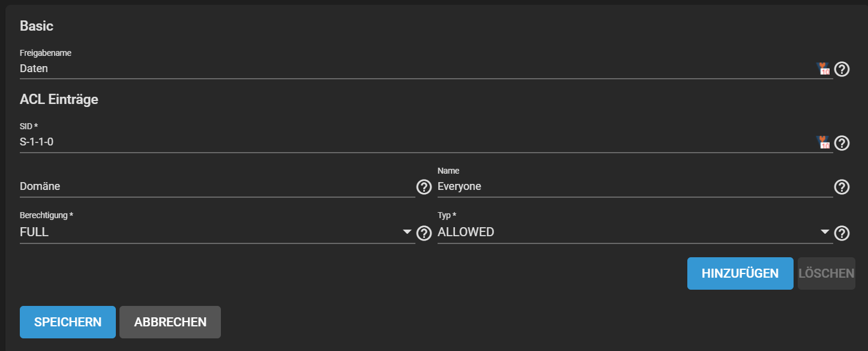
Task: Select the empty Domäne input field
Action: point(217,186)
